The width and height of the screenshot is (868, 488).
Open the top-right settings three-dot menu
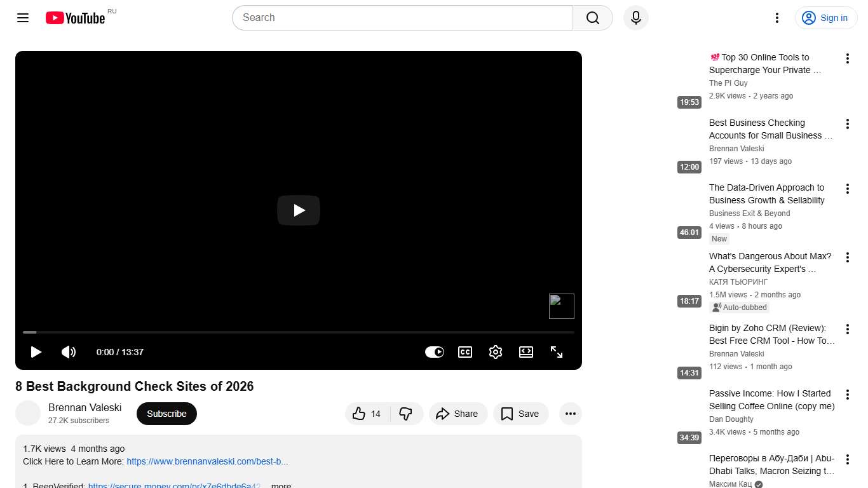(x=776, y=17)
